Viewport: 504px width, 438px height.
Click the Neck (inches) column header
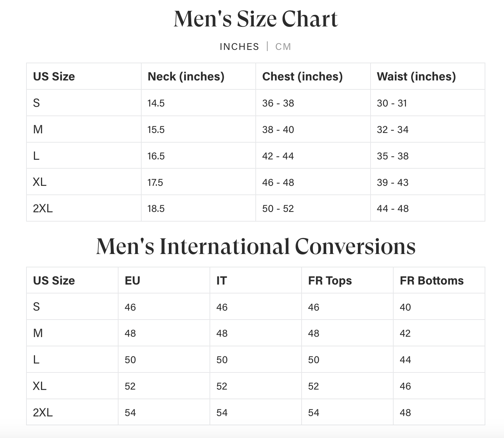pyautogui.click(x=186, y=76)
